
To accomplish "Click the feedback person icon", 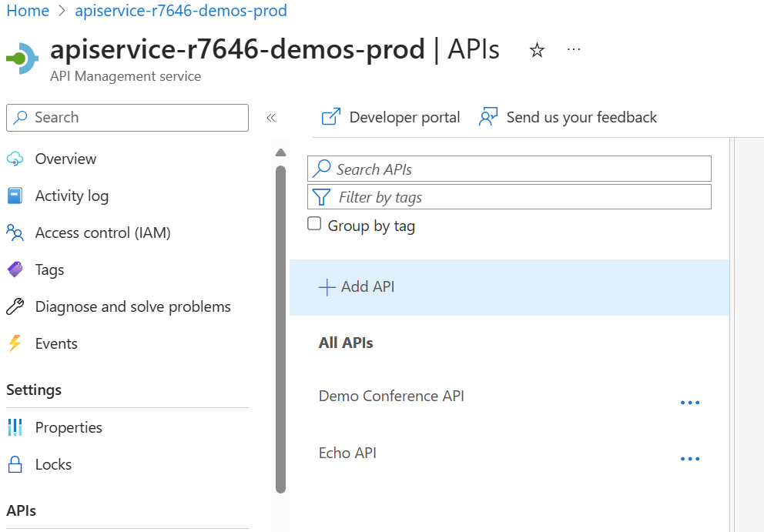I will (x=488, y=117).
